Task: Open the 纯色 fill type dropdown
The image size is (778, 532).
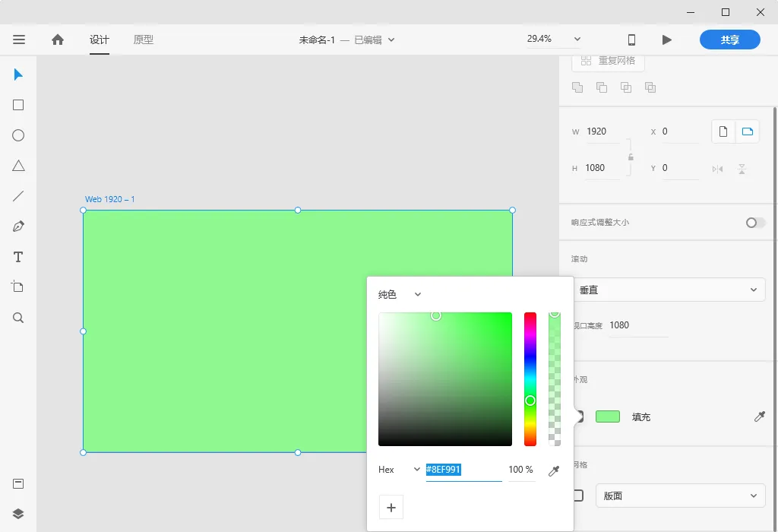Action: (x=400, y=295)
